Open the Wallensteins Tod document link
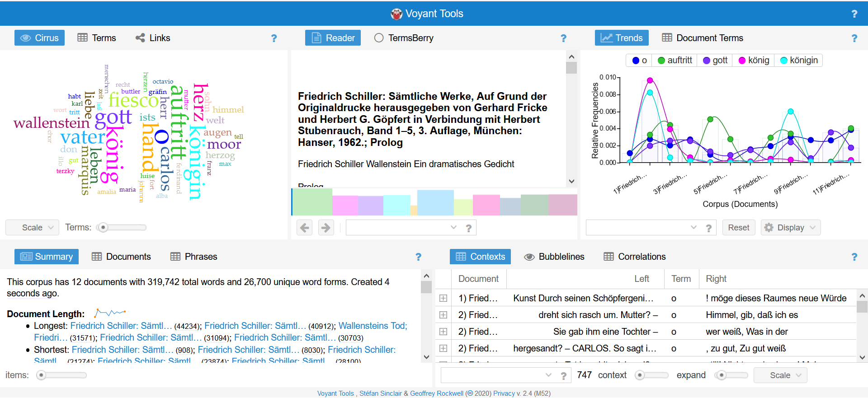 point(373,326)
